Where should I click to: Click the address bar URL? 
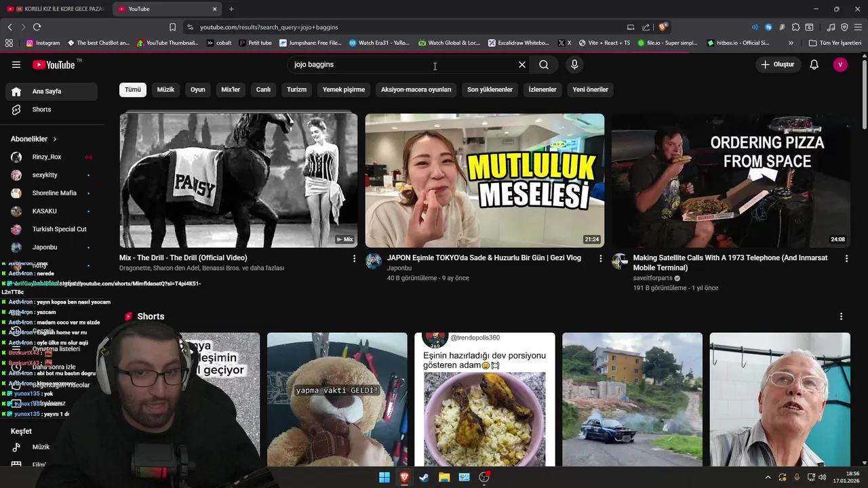[x=269, y=27]
